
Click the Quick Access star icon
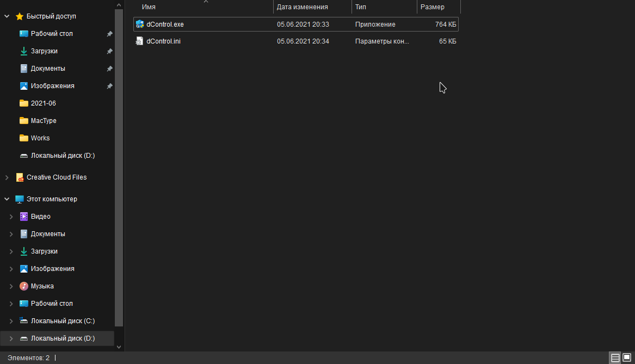[20, 16]
